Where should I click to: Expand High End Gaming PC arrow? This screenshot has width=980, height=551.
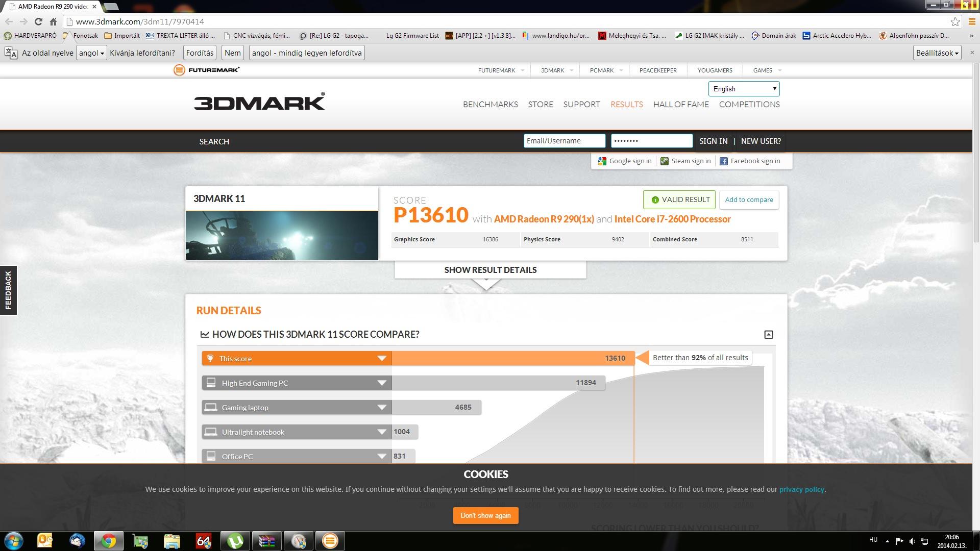coord(381,383)
